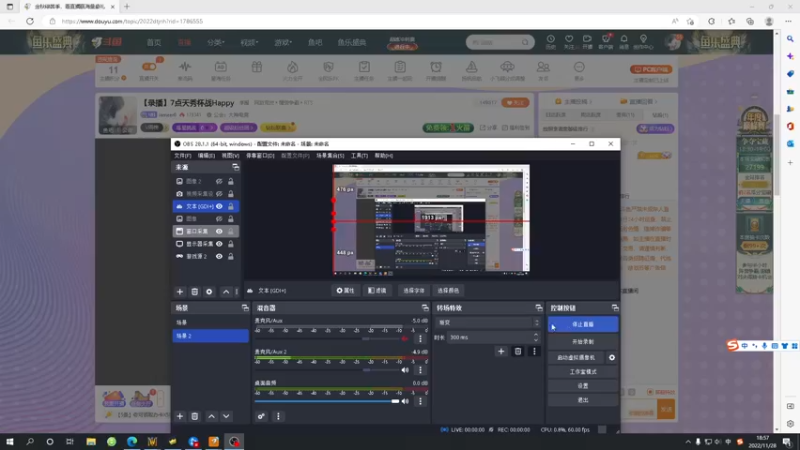Open OBS Settings from Controls panel
This screenshot has height=450, width=800.
pyautogui.click(x=583, y=386)
